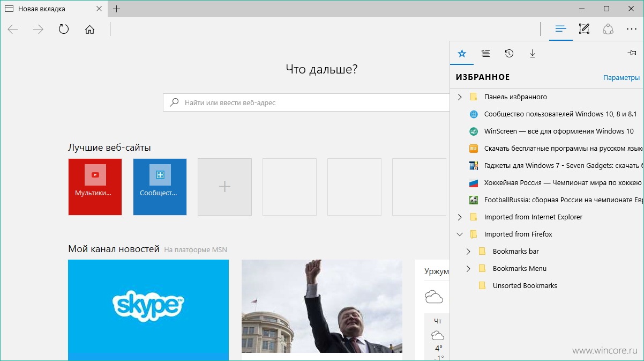Image resolution: width=644 pixels, height=361 pixels.
Task: Select the Bookmarks bar folder icon
Action: point(482,252)
